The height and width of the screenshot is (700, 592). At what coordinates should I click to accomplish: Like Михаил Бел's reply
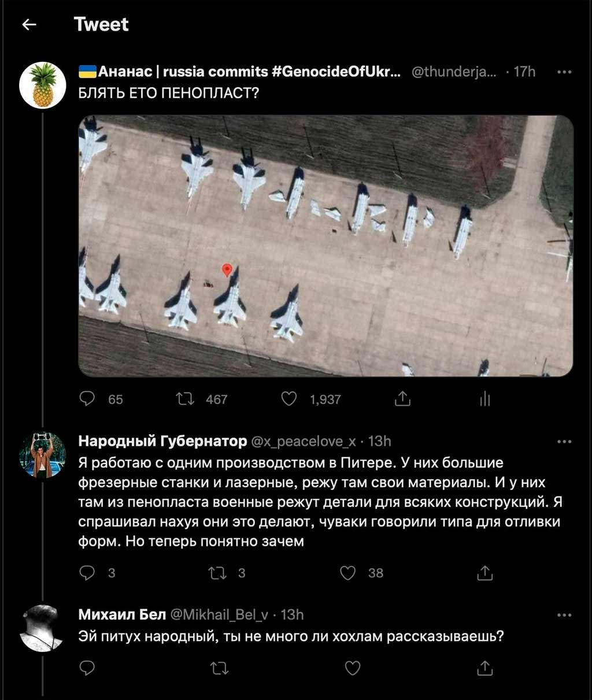coord(353,669)
